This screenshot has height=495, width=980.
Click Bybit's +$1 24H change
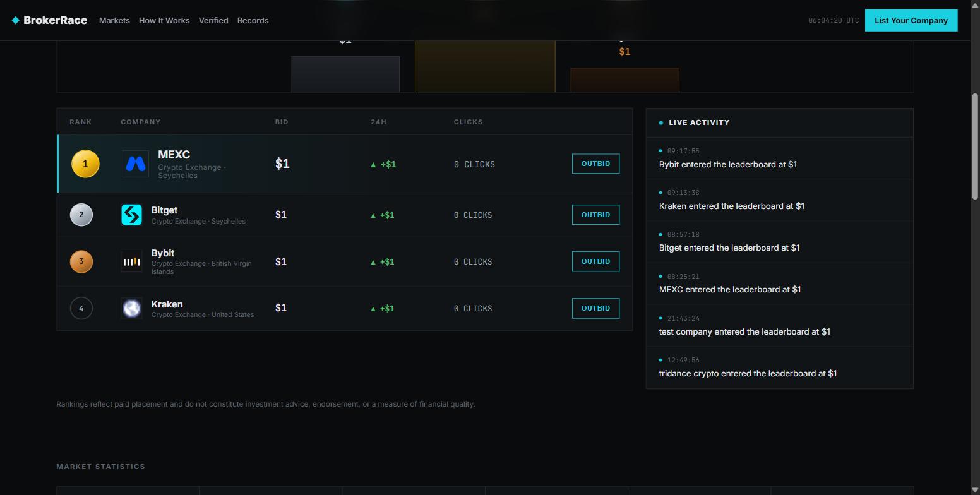pos(383,262)
